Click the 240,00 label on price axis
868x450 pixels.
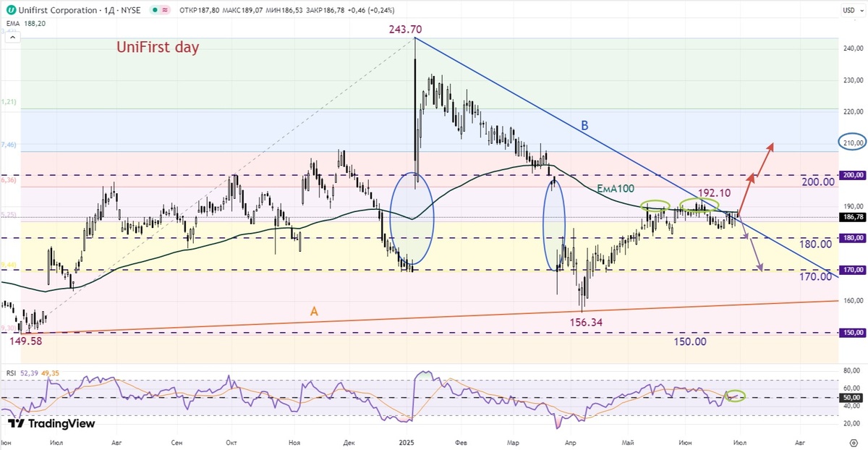pos(854,48)
